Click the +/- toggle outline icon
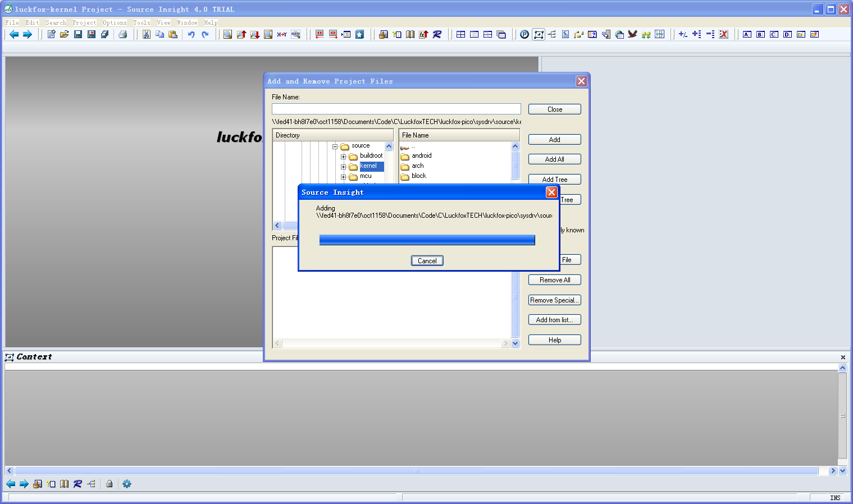Image resolution: width=853 pixels, height=504 pixels. (683, 34)
